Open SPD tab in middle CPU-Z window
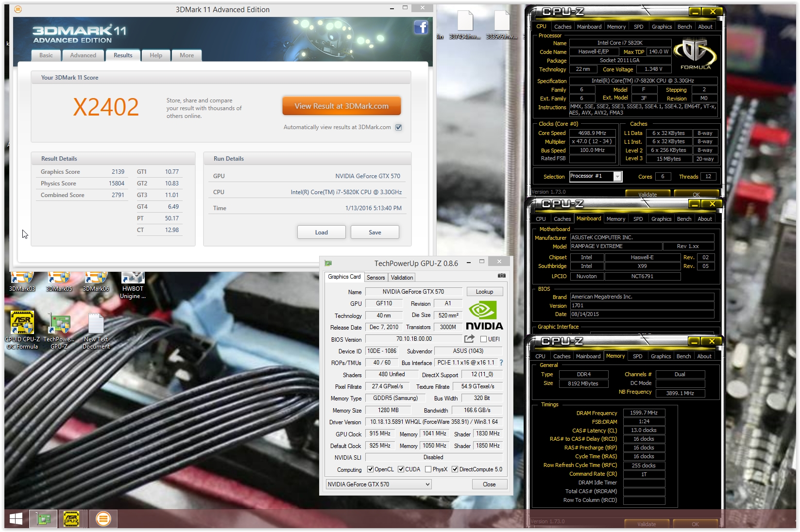The height and width of the screenshot is (532, 800). [x=638, y=219]
